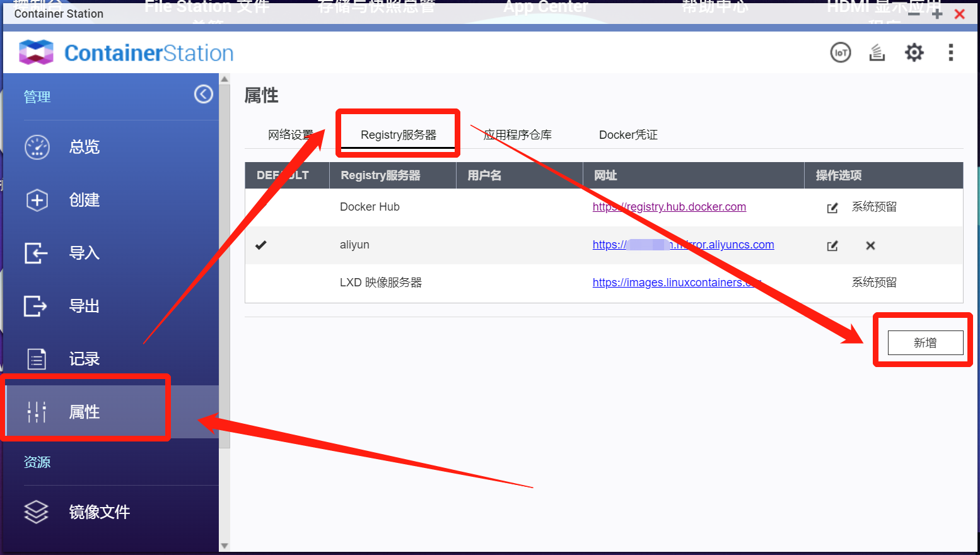
Task: Click the Properties sliders icon
Action: [x=37, y=412]
